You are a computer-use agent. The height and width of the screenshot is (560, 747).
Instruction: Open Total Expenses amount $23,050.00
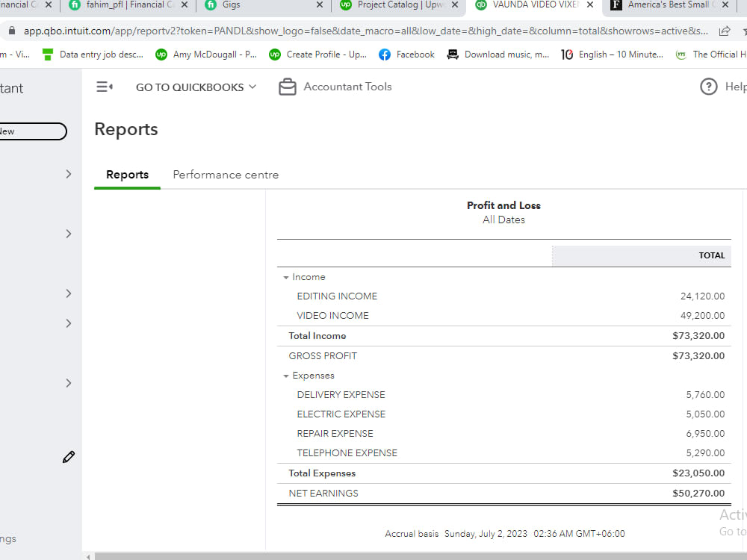coord(698,473)
